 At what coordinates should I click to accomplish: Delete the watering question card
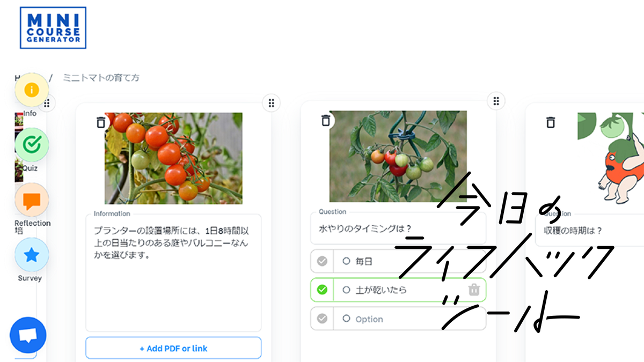tap(326, 120)
